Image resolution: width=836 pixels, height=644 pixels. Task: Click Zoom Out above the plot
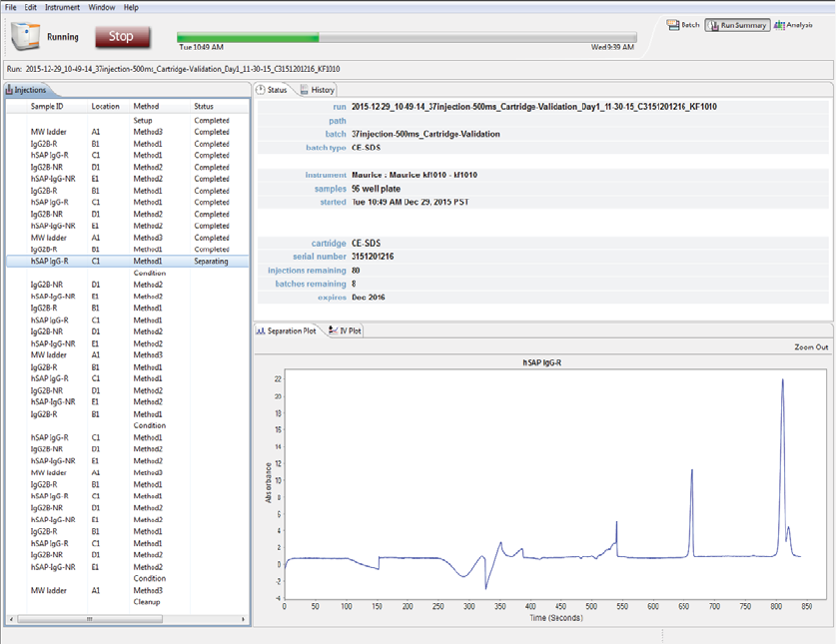tap(810, 347)
